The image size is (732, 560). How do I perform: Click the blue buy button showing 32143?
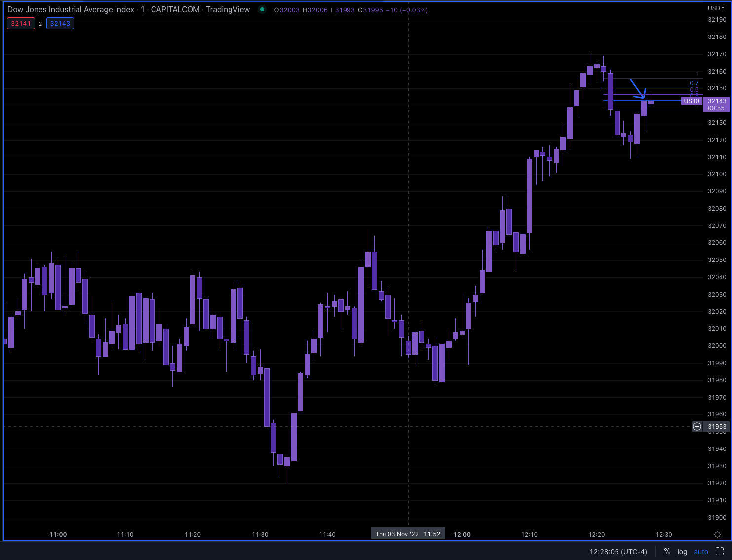60,23
